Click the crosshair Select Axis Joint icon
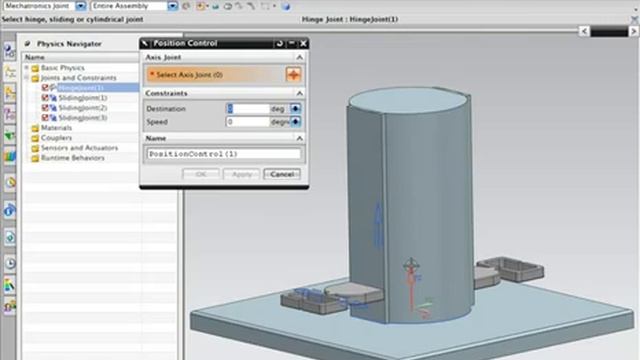The height and width of the screenshot is (360, 640). (293, 75)
